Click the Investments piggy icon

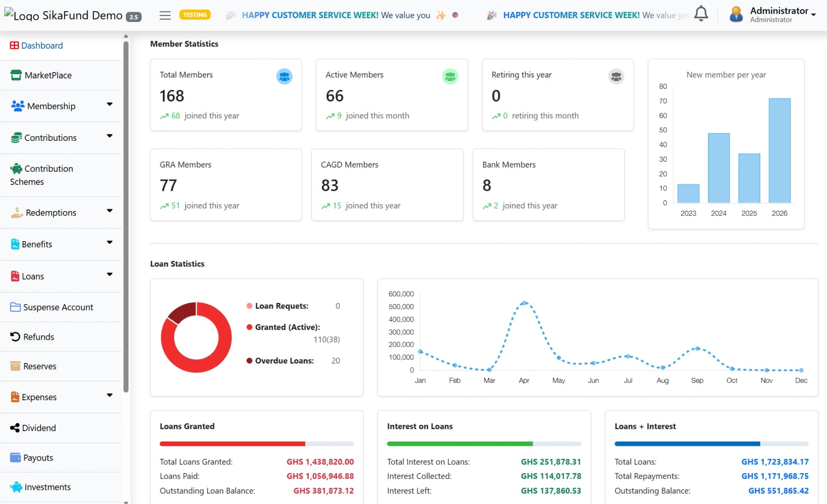pyautogui.click(x=16, y=487)
